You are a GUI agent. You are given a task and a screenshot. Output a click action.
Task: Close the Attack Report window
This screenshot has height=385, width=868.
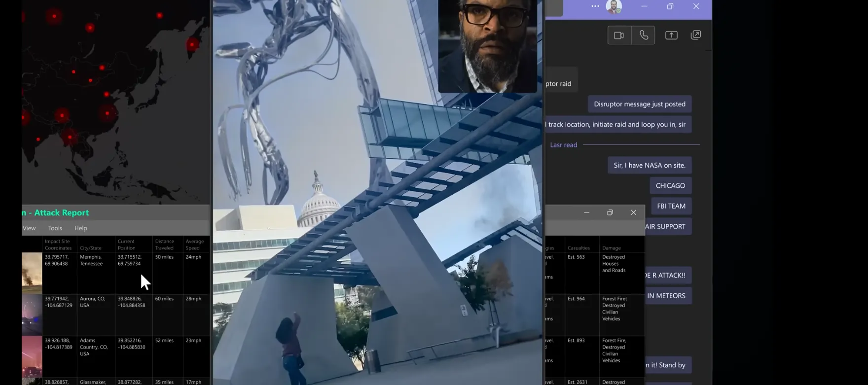pos(633,212)
